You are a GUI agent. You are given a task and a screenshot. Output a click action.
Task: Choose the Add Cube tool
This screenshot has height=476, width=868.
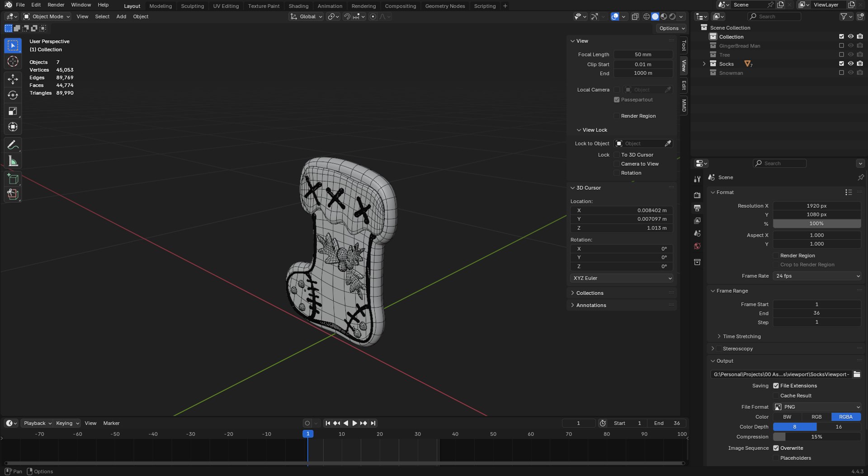(13, 179)
